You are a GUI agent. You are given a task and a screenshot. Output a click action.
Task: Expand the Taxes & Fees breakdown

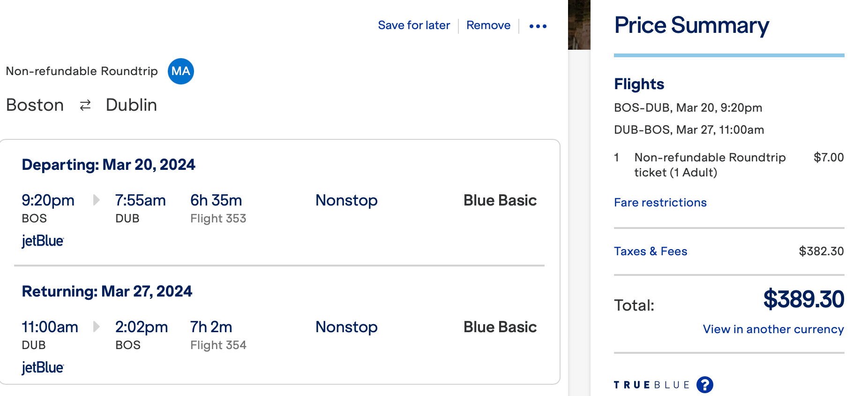coord(651,251)
